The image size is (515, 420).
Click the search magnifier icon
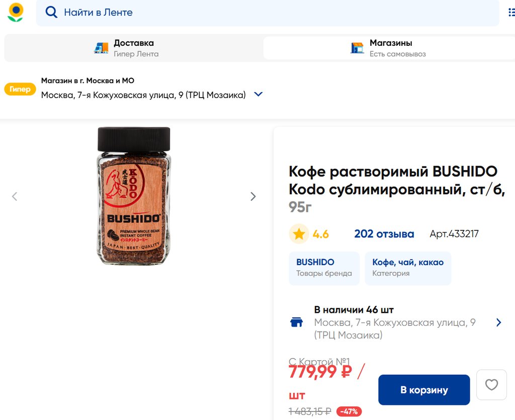point(51,12)
